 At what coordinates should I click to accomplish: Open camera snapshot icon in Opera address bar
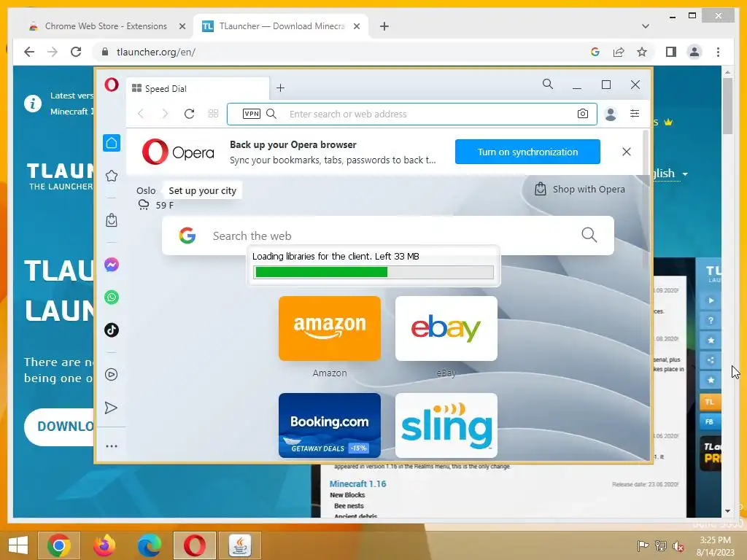(583, 113)
